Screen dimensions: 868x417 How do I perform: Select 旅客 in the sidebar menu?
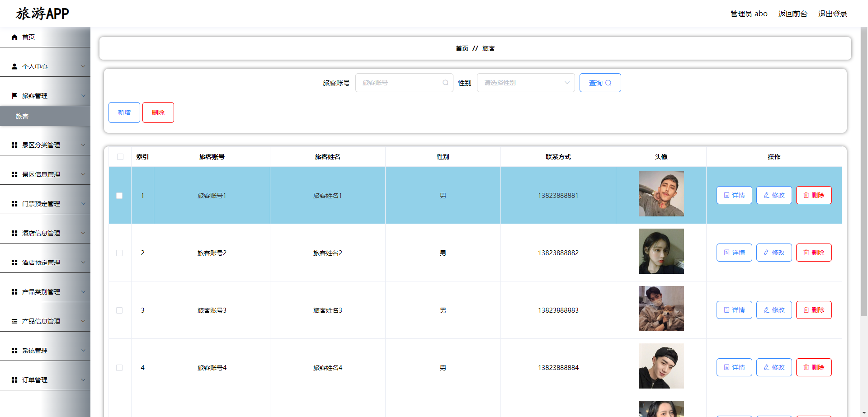point(23,116)
